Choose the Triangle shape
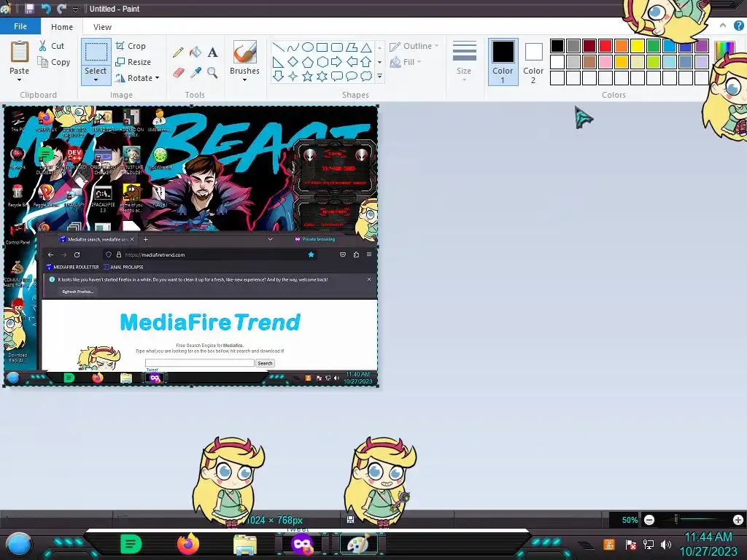This screenshot has width=747, height=560. pos(366,47)
